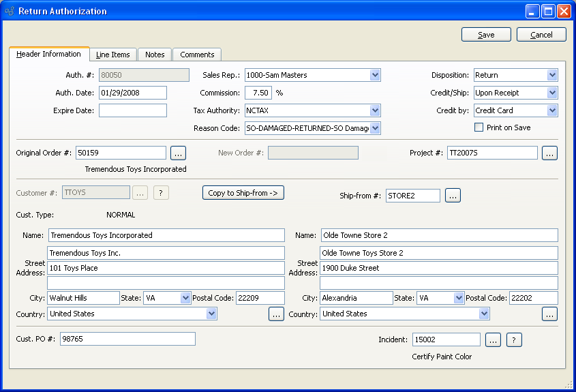Open the Comments tab

197,55
